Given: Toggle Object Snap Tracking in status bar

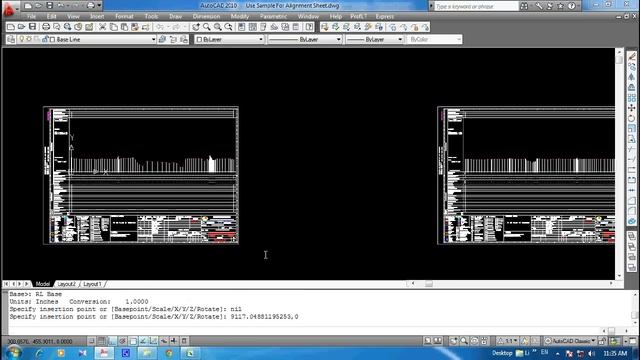Looking at the screenshot, I should tap(143, 341).
